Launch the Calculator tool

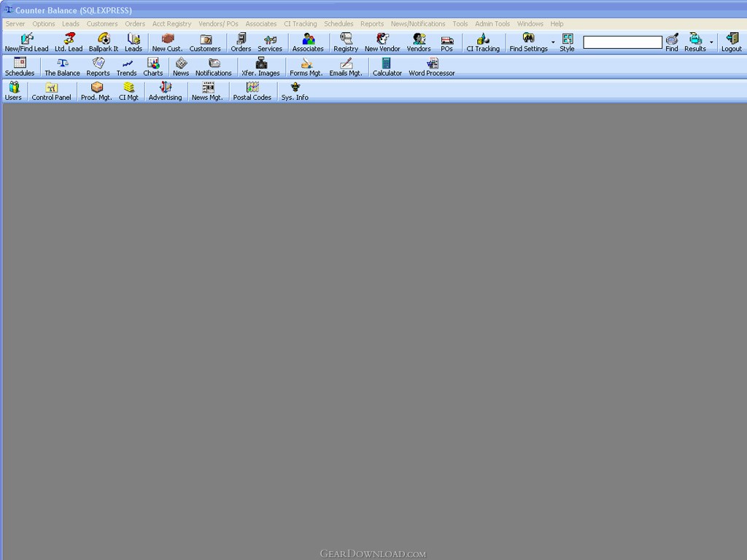point(387,66)
